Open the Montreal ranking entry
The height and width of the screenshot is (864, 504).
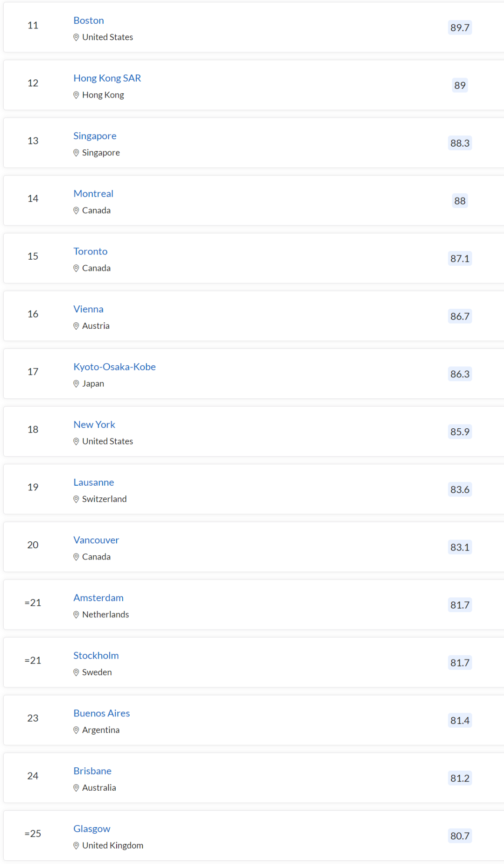pos(93,193)
